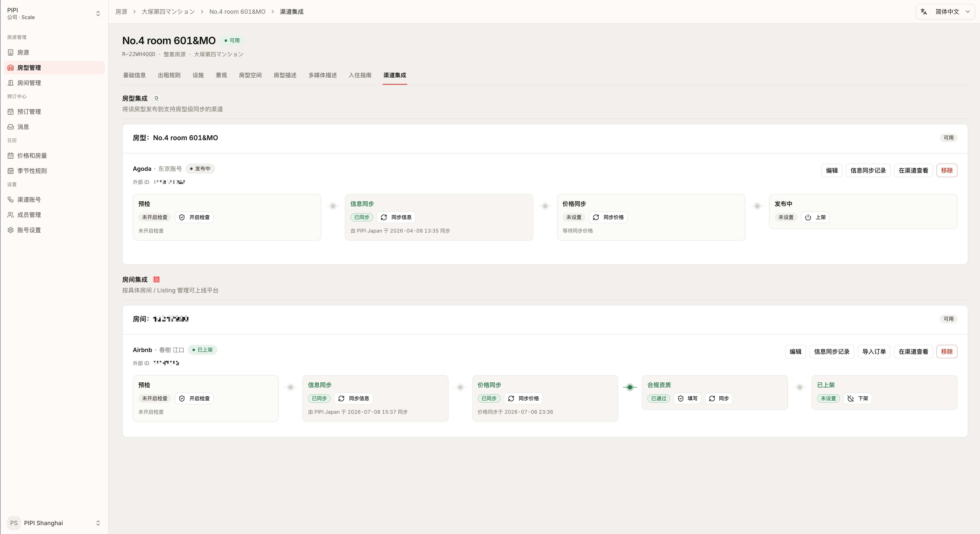Screen dimensions: 980x534
Task: Click breadcrumb No.4 room 601&MO
Action: [x=237, y=12]
